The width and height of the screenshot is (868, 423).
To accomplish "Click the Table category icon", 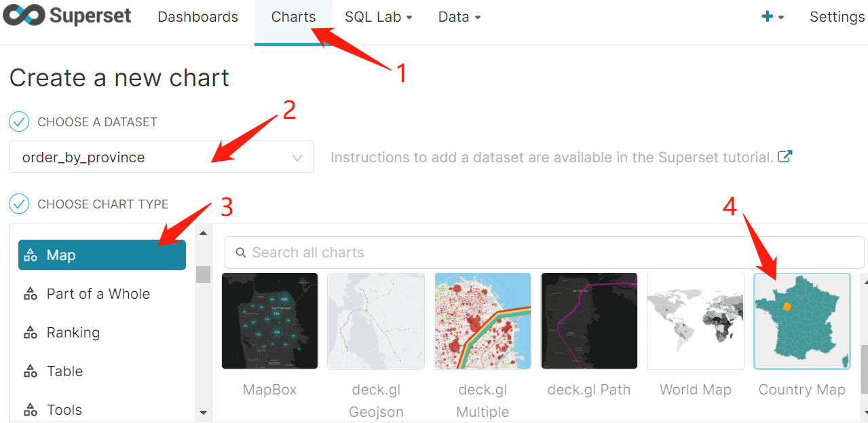I will [x=31, y=371].
